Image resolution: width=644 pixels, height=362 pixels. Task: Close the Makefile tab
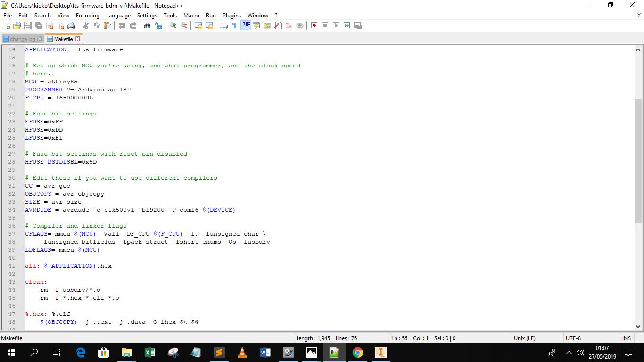click(x=78, y=39)
